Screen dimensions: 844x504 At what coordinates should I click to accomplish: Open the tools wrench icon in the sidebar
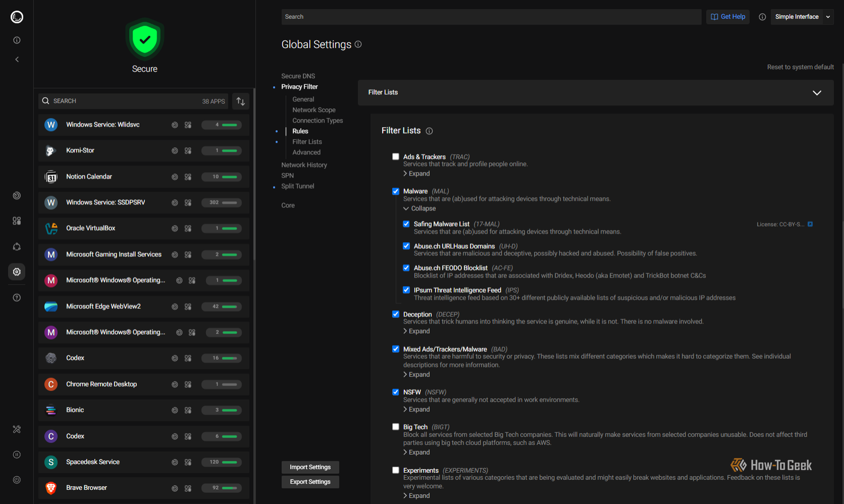(x=17, y=429)
